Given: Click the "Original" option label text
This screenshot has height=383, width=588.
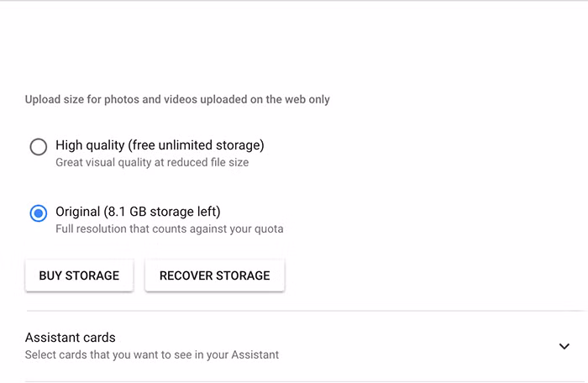Looking at the screenshot, I should (78, 212).
